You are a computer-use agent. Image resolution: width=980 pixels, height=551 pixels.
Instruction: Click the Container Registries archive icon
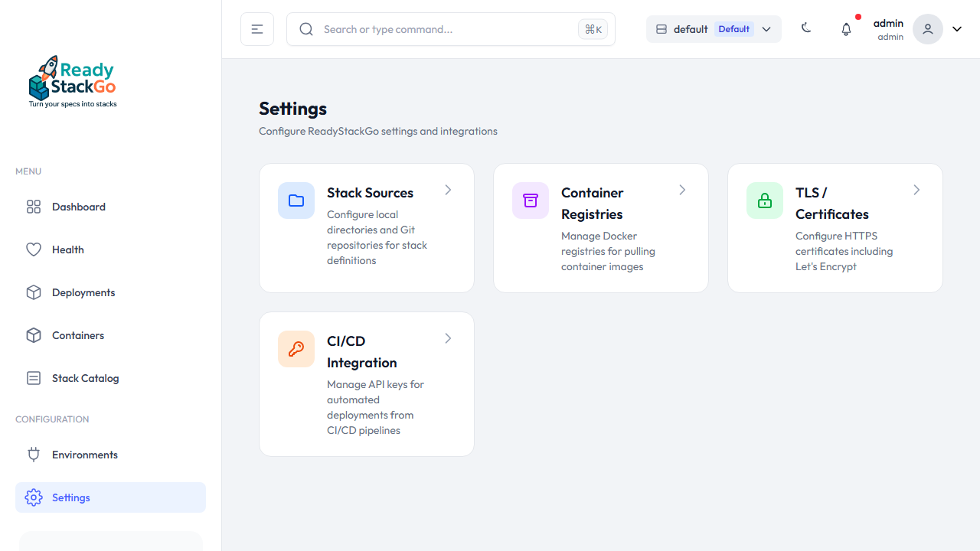[x=530, y=200]
